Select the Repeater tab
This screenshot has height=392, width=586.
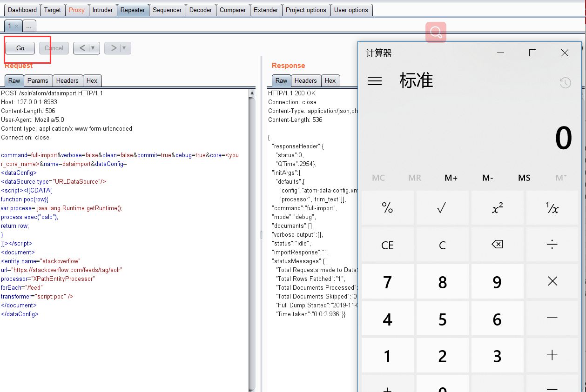133,10
